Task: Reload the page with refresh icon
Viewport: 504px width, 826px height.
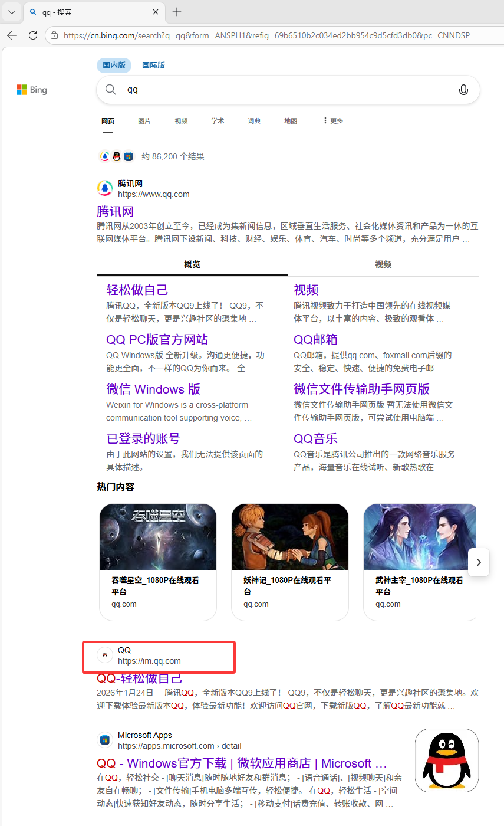Action: click(33, 35)
